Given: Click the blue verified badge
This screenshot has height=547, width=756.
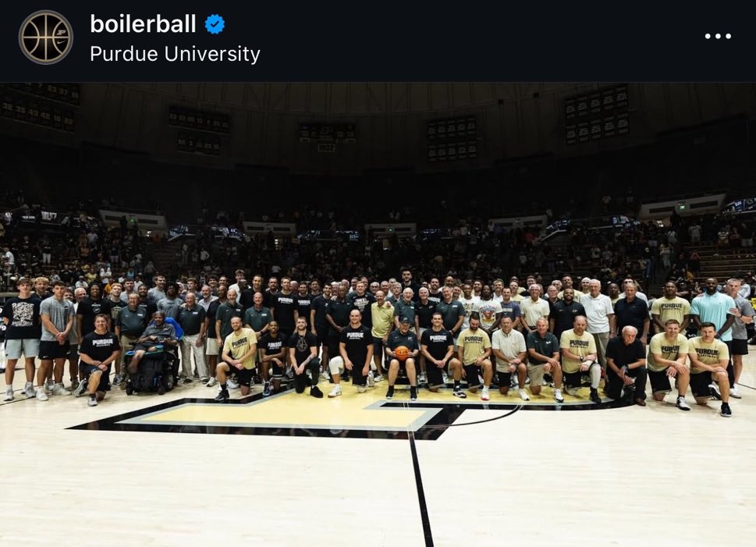Looking at the screenshot, I should [215, 24].
